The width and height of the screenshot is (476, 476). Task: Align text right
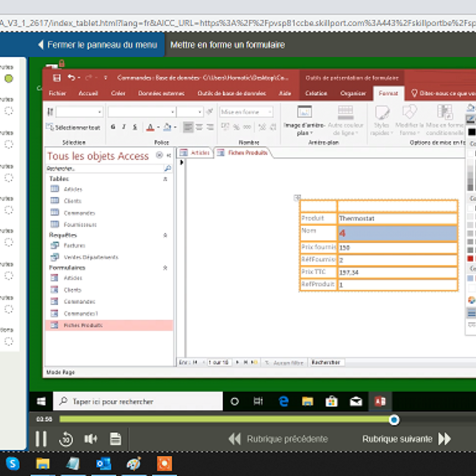tap(210, 127)
